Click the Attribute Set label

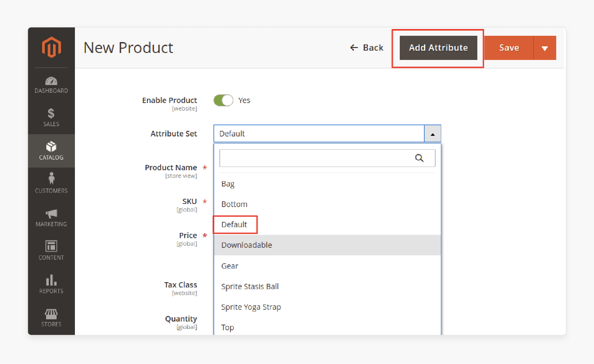pos(174,134)
